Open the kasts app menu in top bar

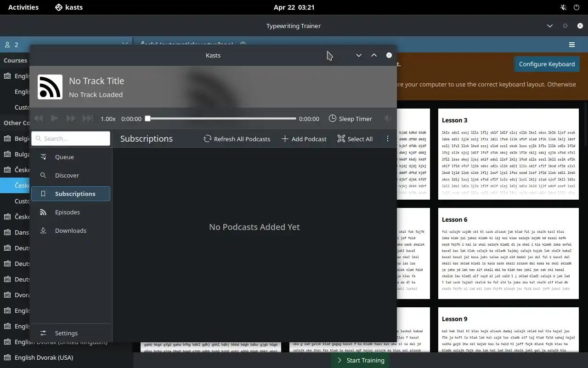[x=68, y=7]
